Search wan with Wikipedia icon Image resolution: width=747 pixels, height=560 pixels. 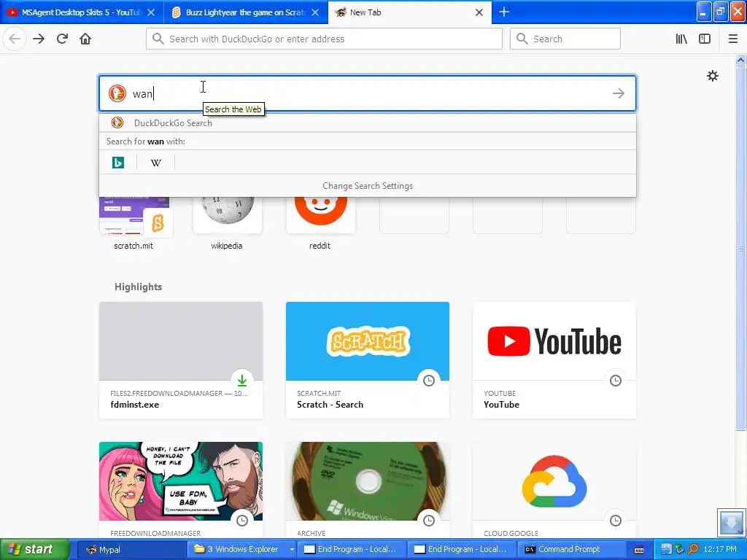pos(156,163)
